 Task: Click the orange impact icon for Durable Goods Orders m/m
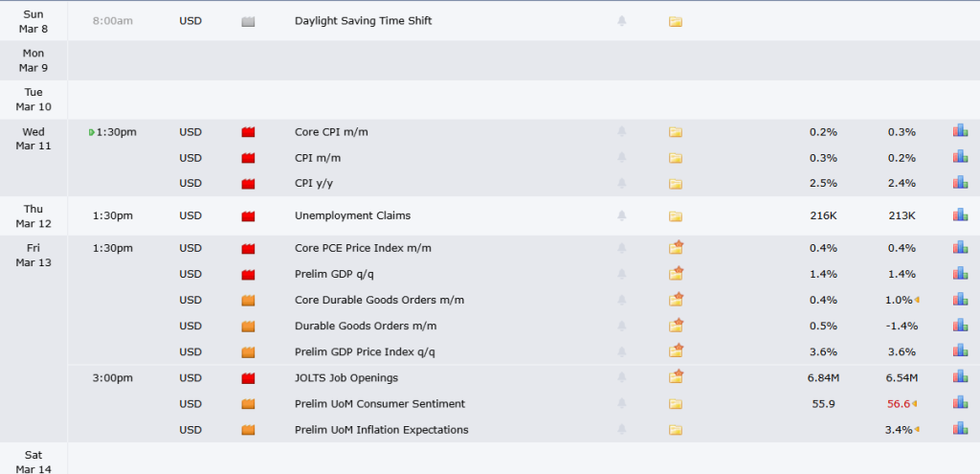click(249, 327)
